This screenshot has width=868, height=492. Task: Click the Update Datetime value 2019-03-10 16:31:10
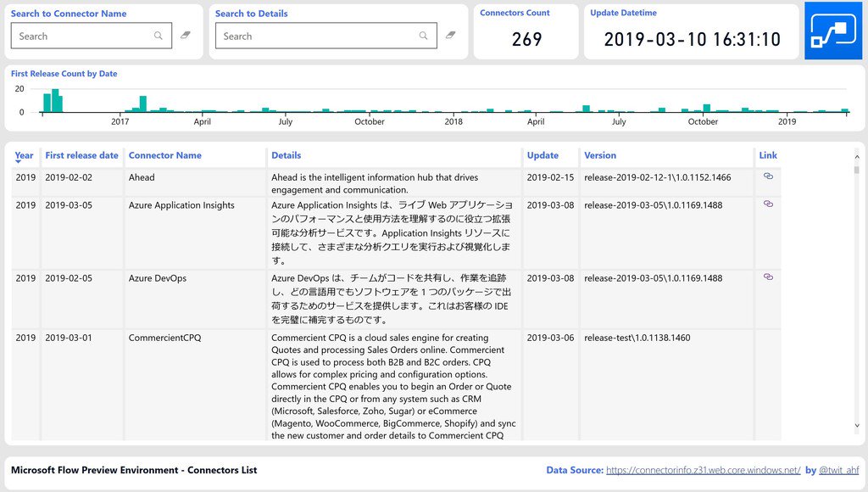click(x=692, y=39)
